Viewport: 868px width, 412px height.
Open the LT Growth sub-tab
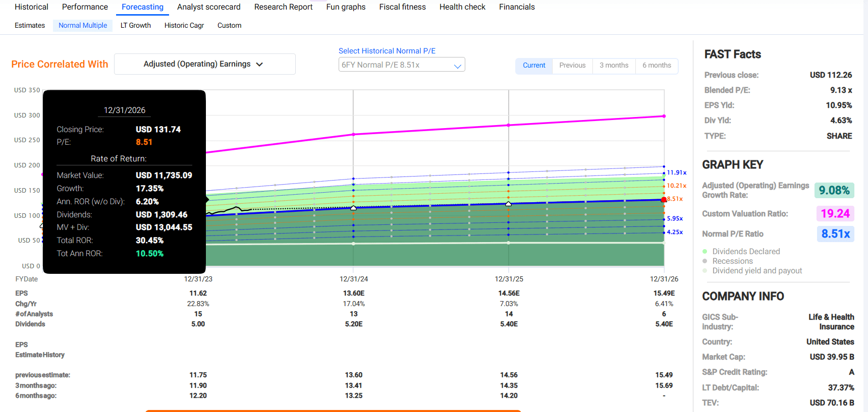pos(135,25)
